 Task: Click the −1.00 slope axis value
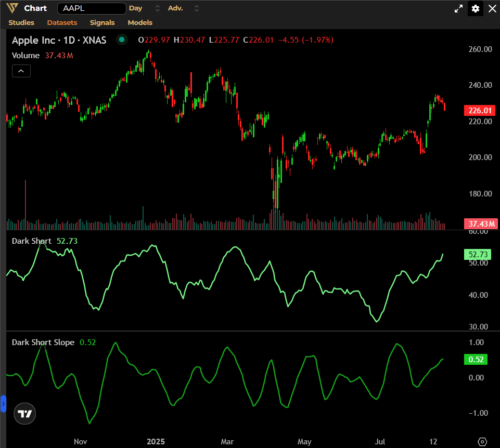(478, 413)
